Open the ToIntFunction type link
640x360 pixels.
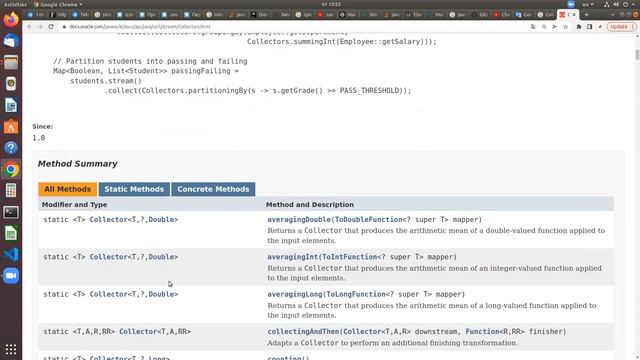349,257
